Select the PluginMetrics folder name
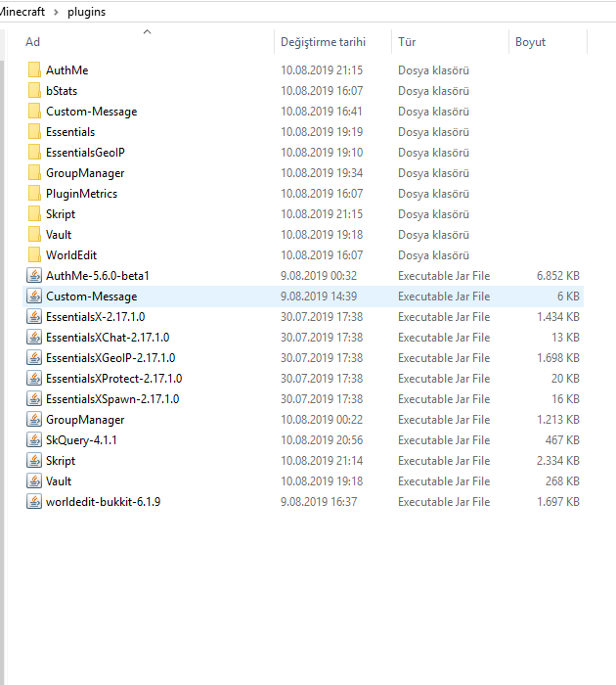 tap(81, 194)
